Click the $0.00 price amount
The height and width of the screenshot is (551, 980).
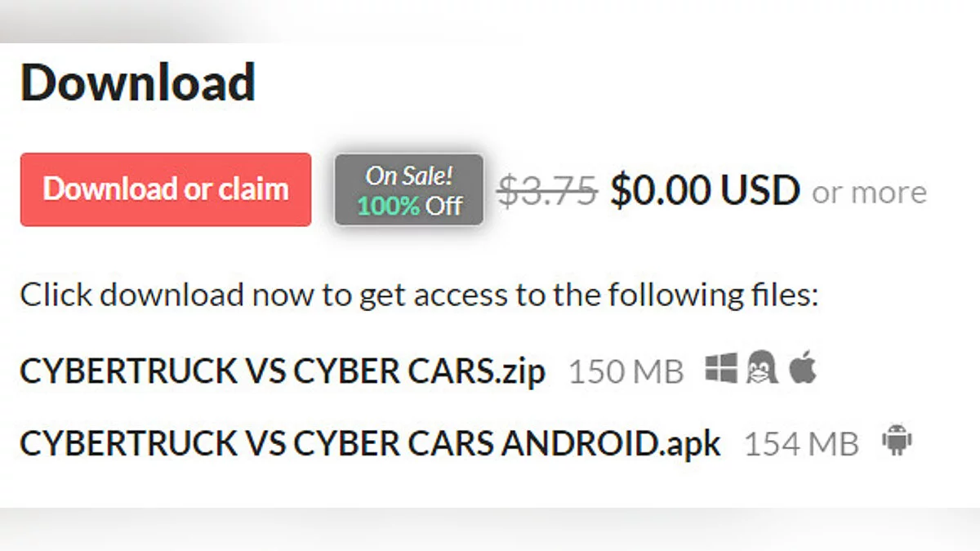660,191
